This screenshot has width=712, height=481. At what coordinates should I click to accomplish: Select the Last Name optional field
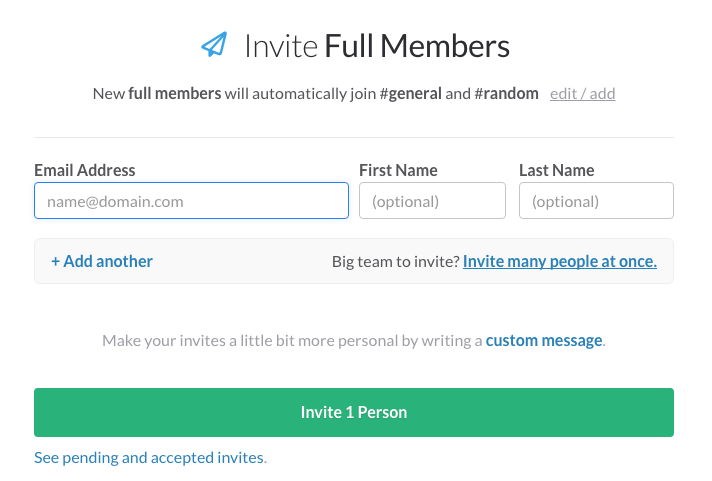[596, 201]
